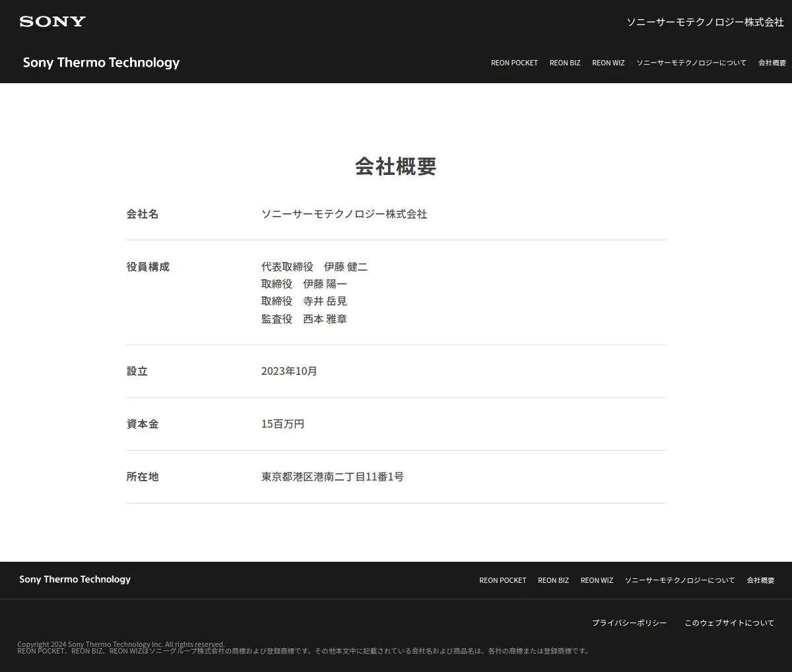Screen dimensions: 792x672
Task: Open the footer Sony Thermo Technology logo
Action: click(x=75, y=580)
